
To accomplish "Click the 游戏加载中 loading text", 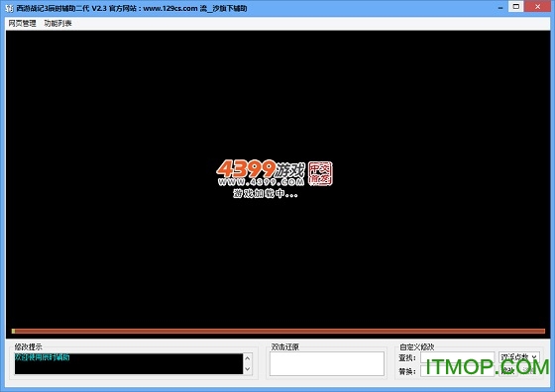I will pyautogui.click(x=266, y=194).
